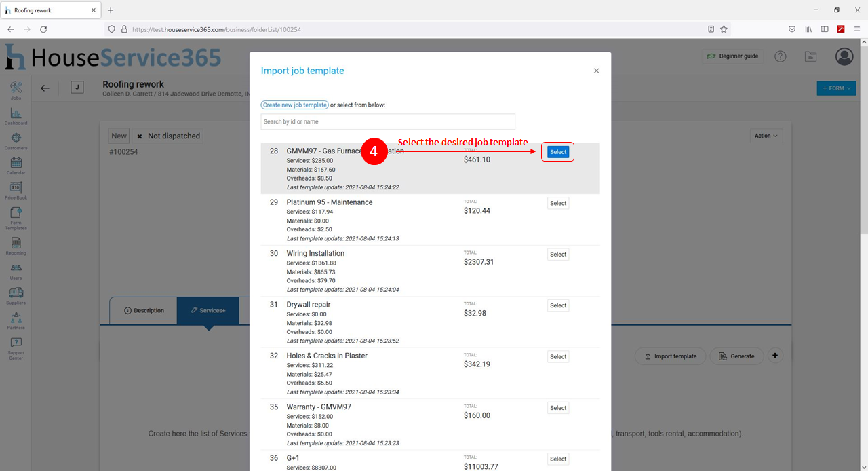
Task: Select the Platinum 95 - Maintenance template
Action: click(558, 203)
